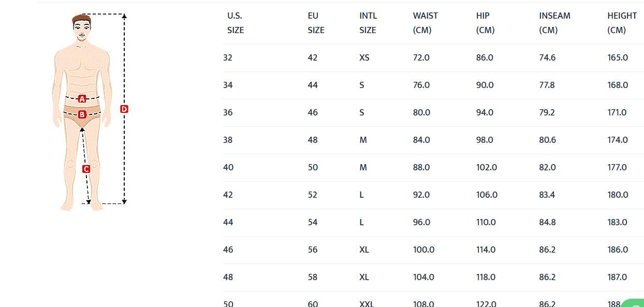Image resolution: width=644 pixels, height=307 pixels.
Task: Click EU size 52 cell
Action: click(313, 195)
